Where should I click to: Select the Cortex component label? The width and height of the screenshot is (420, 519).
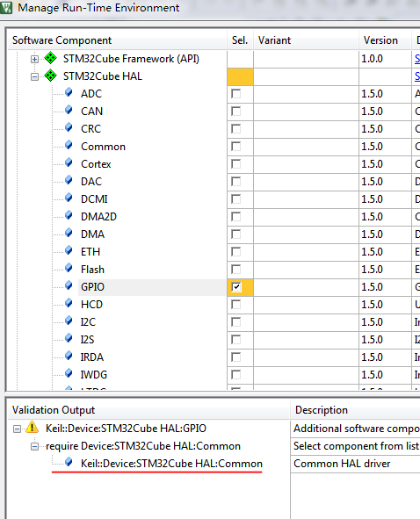click(x=96, y=164)
